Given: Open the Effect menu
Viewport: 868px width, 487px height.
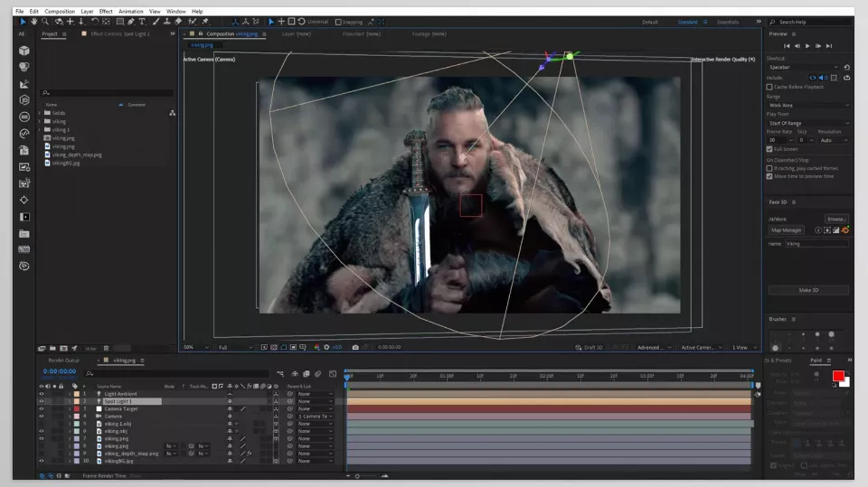Looking at the screenshot, I should [106, 11].
